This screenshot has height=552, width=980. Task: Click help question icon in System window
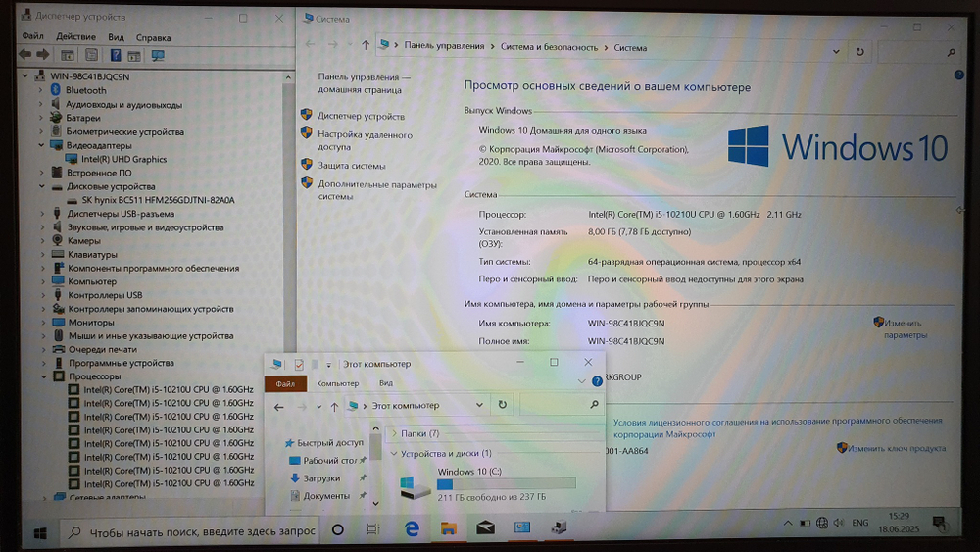coord(958,75)
